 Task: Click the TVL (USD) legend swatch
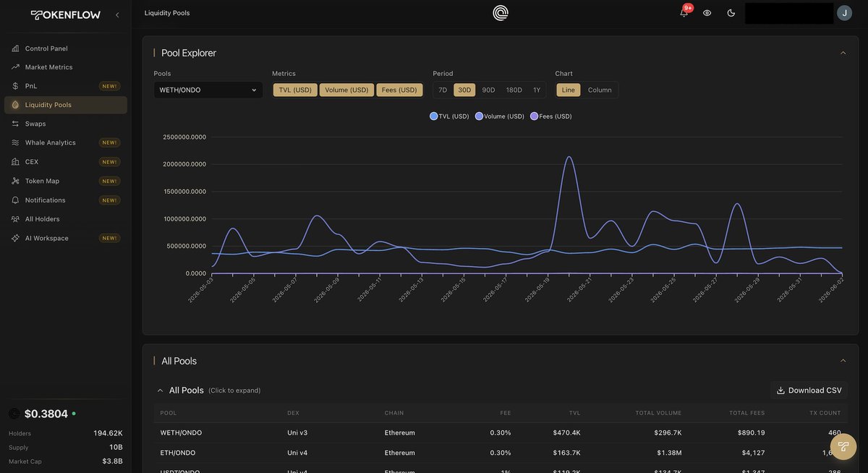(434, 116)
